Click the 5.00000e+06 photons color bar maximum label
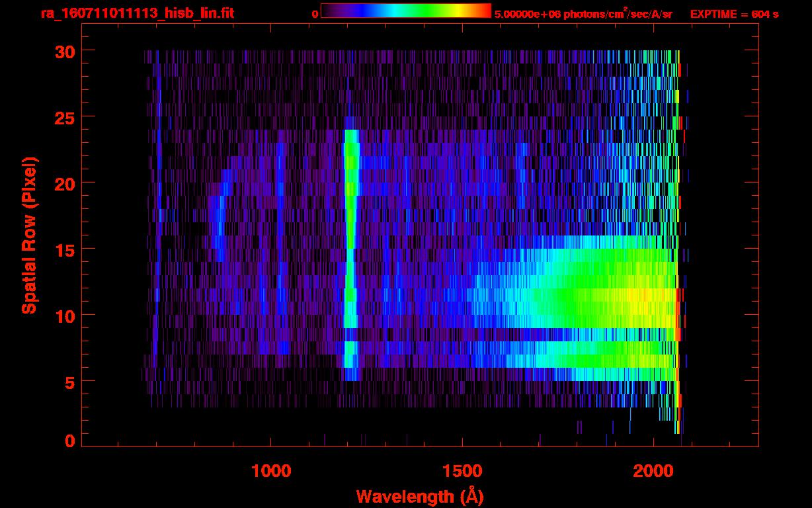This screenshot has width=812, height=508. [x=583, y=14]
